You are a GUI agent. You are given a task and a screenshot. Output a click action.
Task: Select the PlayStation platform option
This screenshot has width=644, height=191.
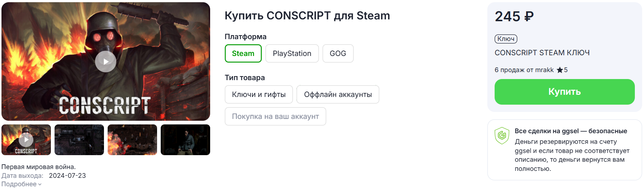292,53
